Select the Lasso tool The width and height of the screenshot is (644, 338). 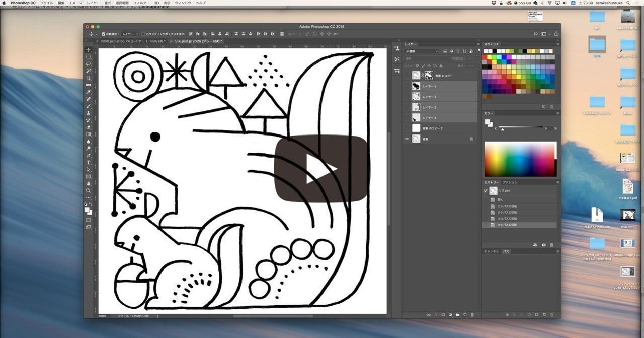tap(89, 64)
